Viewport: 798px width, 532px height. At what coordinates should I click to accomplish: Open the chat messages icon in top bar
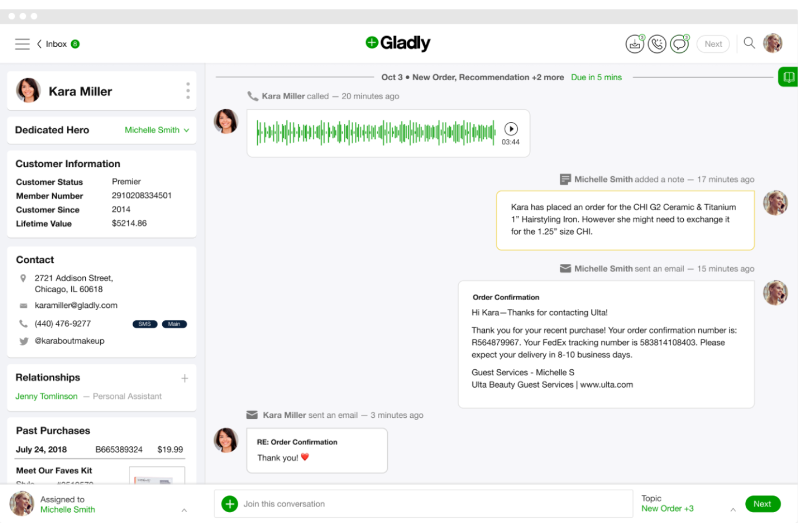pos(679,44)
